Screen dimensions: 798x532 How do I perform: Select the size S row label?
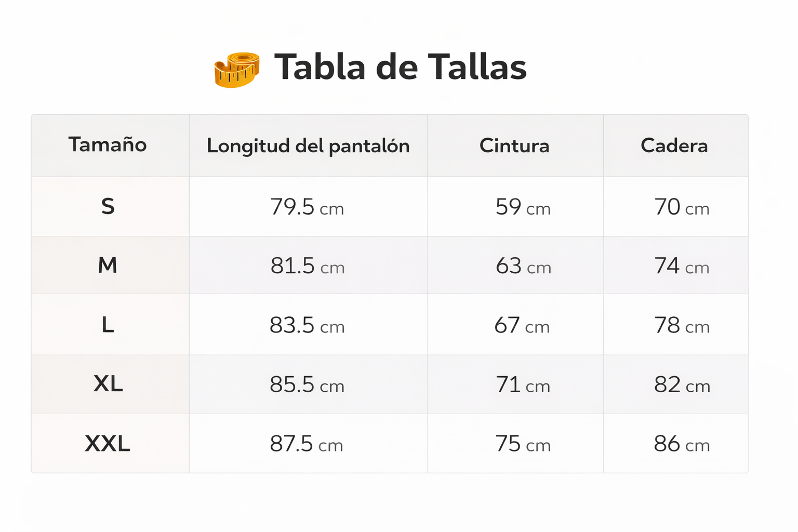[x=108, y=207]
